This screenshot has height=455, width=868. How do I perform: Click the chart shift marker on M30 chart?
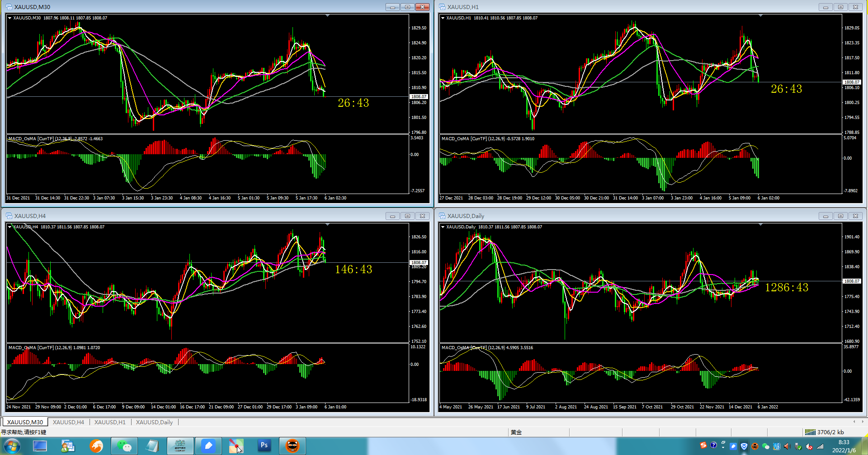coord(327,16)
